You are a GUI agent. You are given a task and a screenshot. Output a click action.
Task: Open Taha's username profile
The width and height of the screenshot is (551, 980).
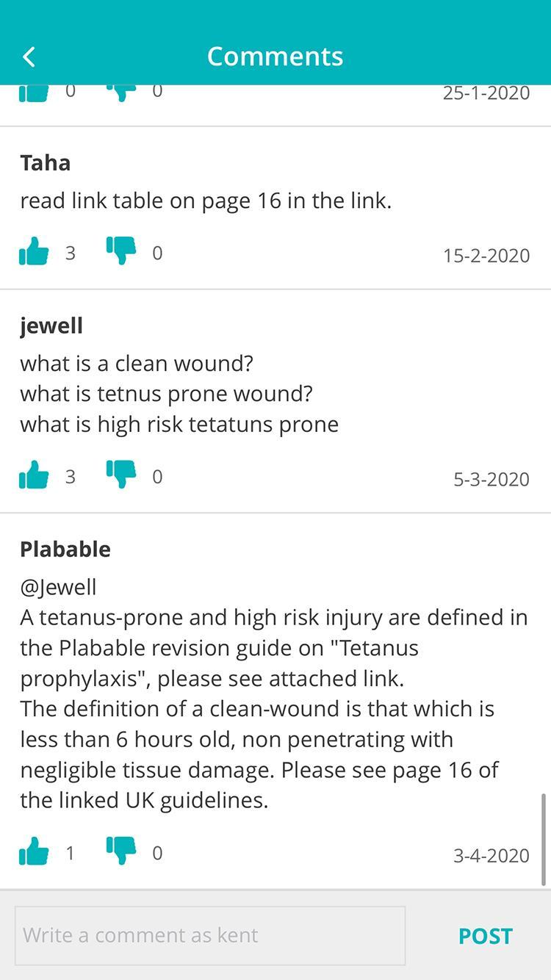point(46,162)
